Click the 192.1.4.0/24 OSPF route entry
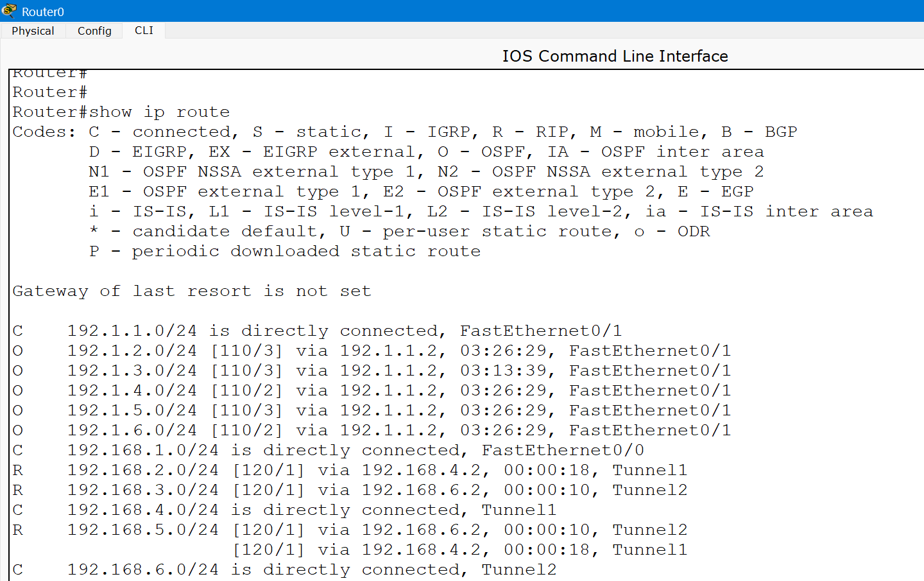The width and height of the screenshot is (924, 581). pyautogui.click(x=372, y=391)
